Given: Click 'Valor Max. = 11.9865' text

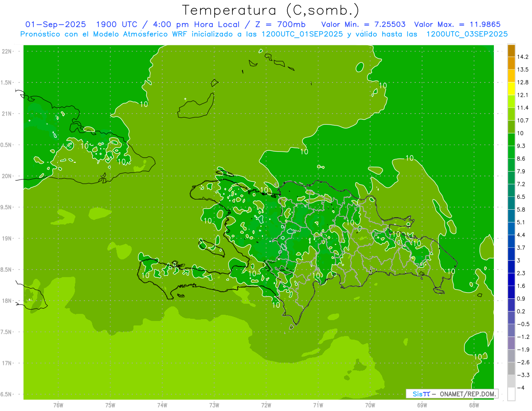Looking at the screenshot, I should click(x=458, y=24).
